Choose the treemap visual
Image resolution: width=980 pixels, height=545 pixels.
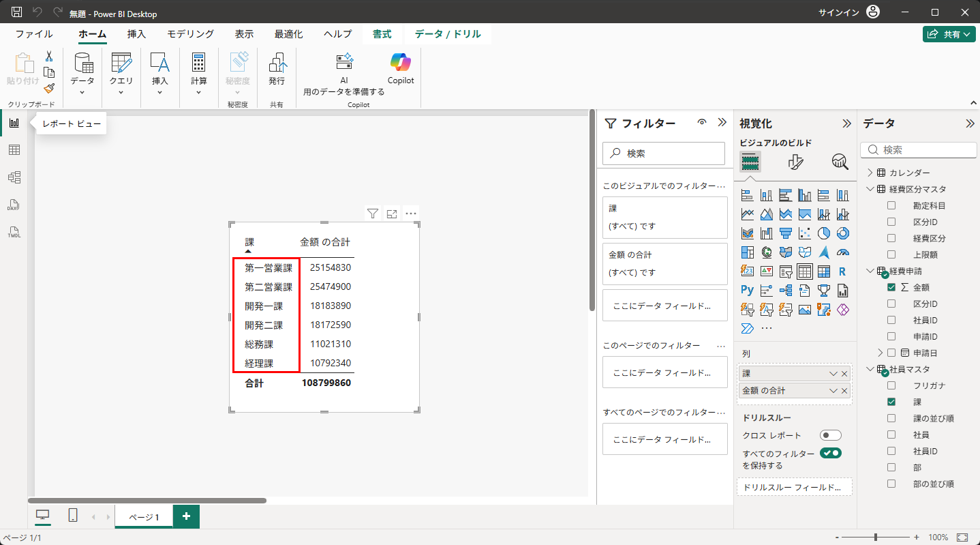[x=747, y=252]
